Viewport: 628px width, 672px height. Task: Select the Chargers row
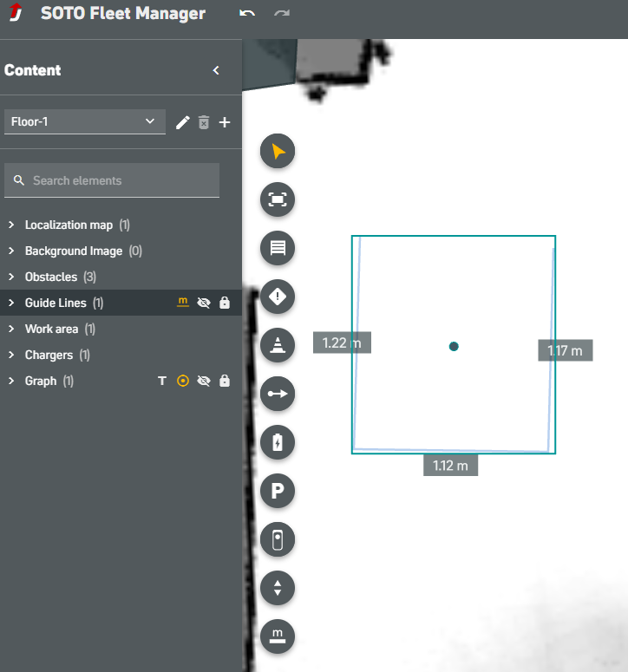[x=121, y=355]
